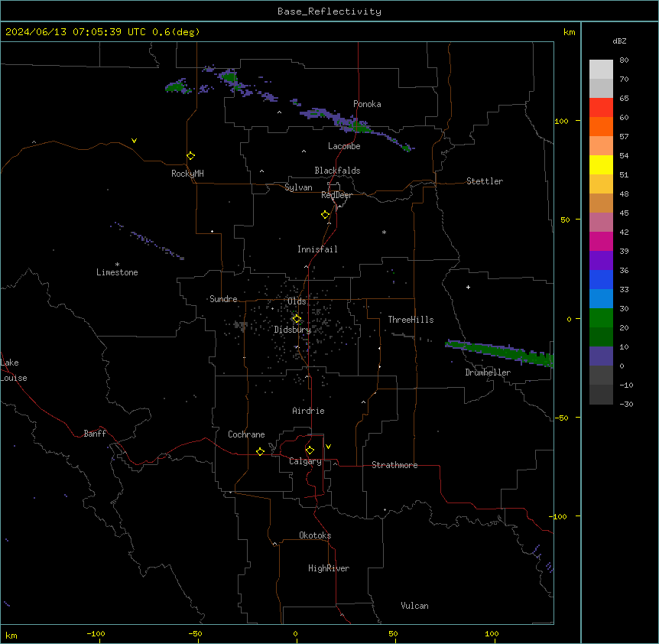
Task: Click the Blackfalds city label
Action: (x=337, y=171)
